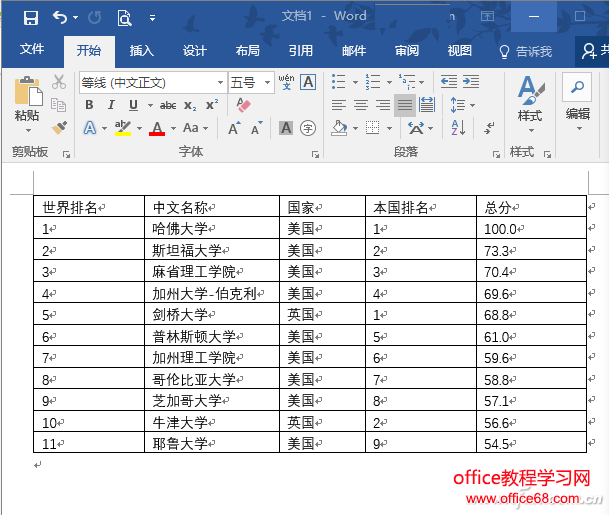Open the 审阅 tab
The height and width of the screenshot is (515, 609).
point(407,50)
